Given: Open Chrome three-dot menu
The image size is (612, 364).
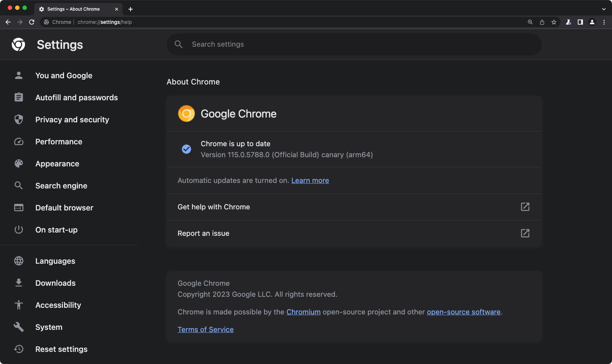Looking at the screenshot, I should pyautogui.click(x=604, y=22).
